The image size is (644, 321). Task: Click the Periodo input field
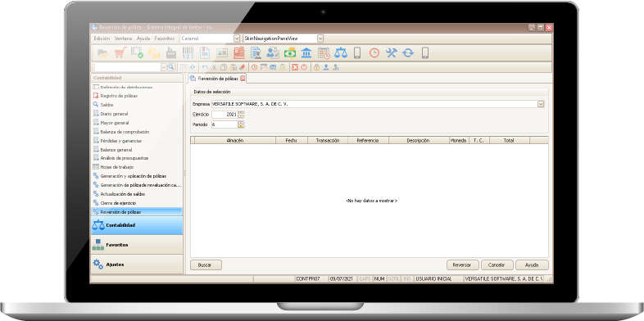(x=224, y=124)
